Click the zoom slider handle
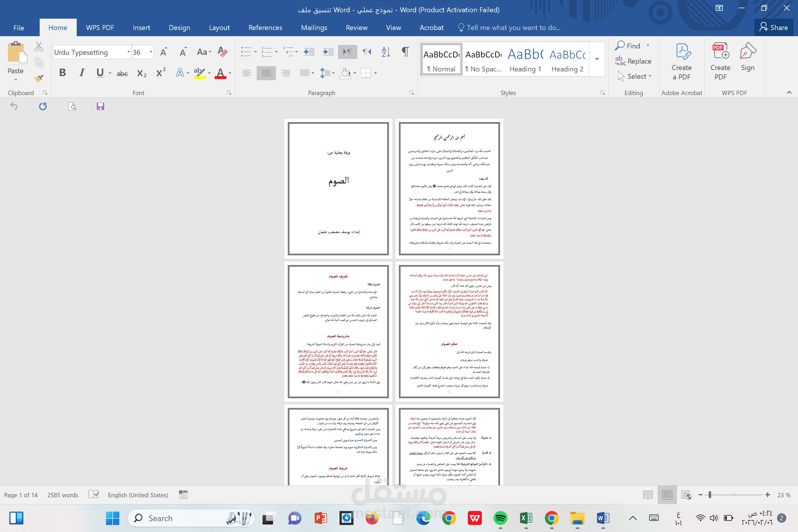Screen dimensions: 798x532 710,495
